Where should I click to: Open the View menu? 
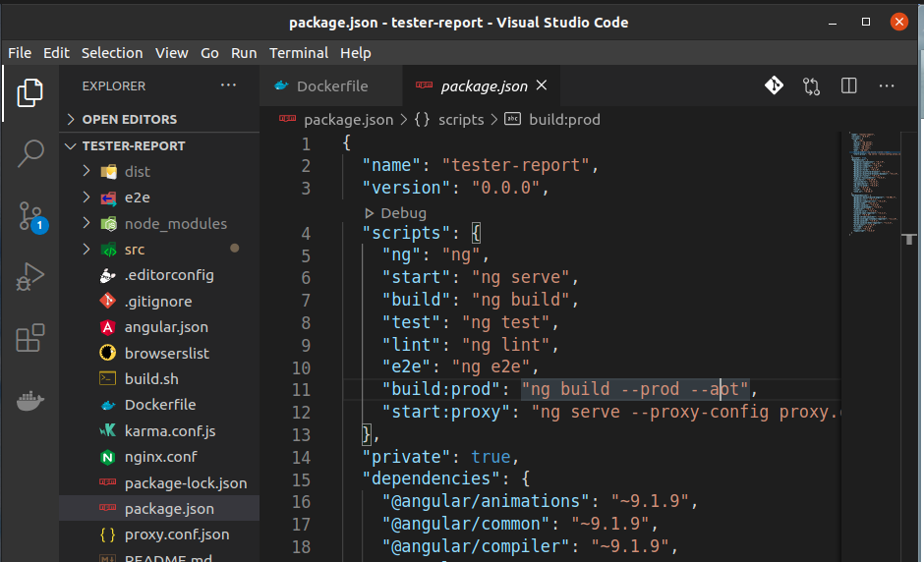click(x=171, y=53)
